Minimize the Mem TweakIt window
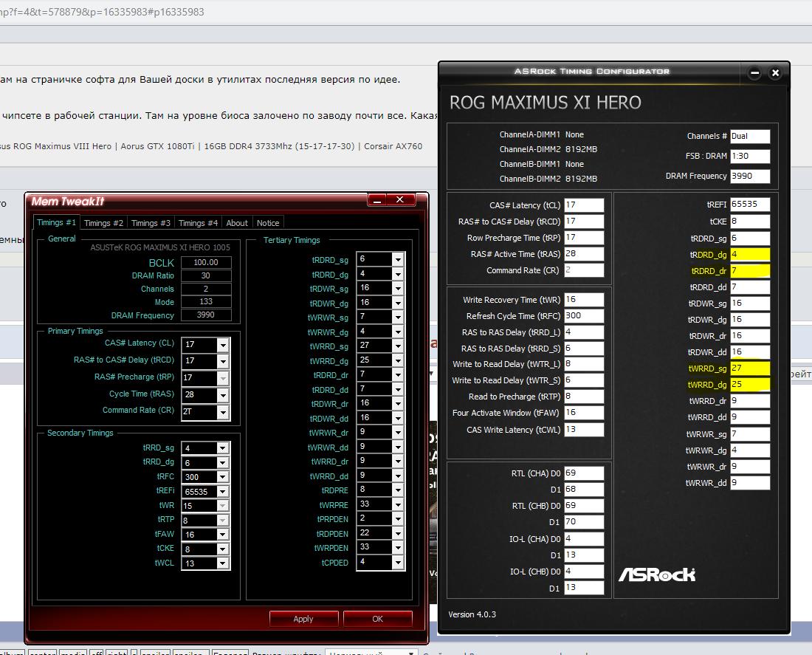 [x=377, y=200]
